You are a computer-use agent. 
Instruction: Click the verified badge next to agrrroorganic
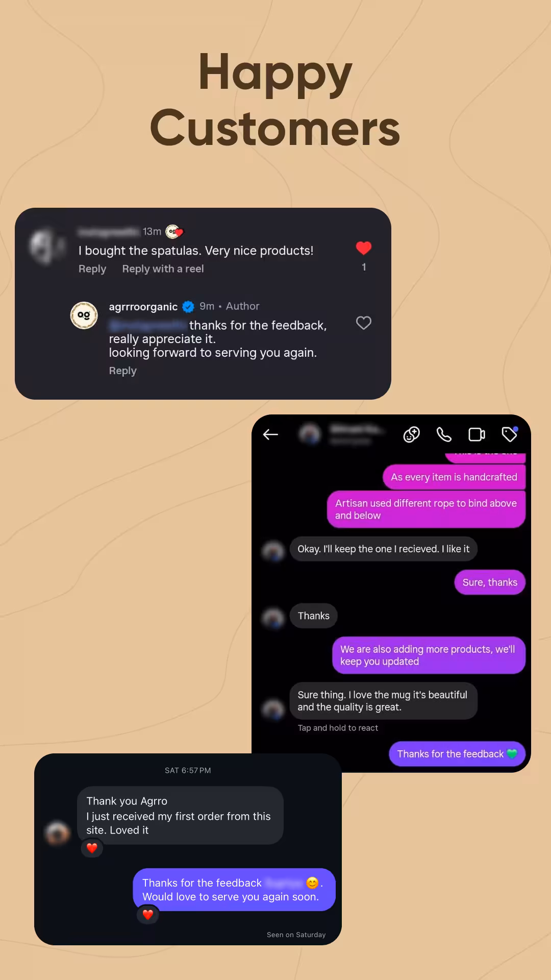[188, 307]
